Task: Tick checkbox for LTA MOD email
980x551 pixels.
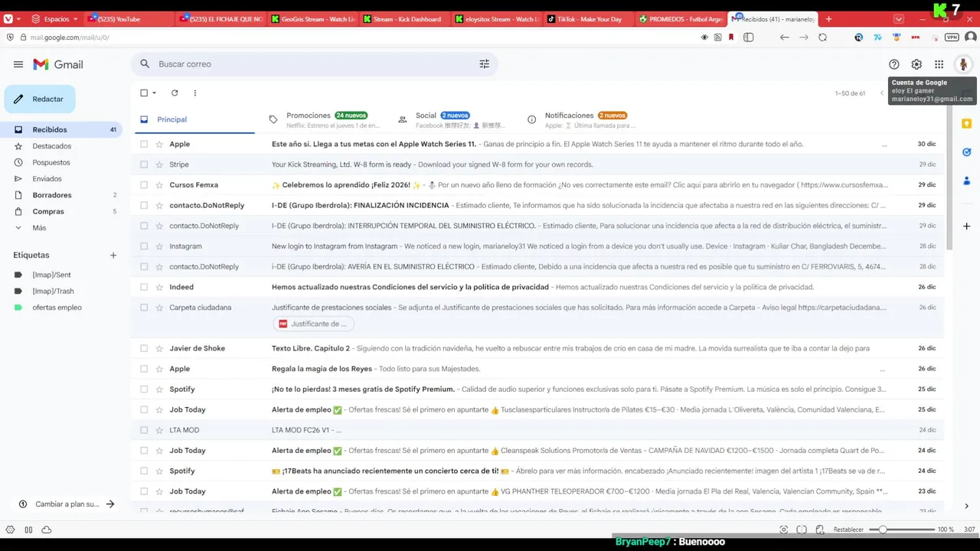Action: point(144,430)
